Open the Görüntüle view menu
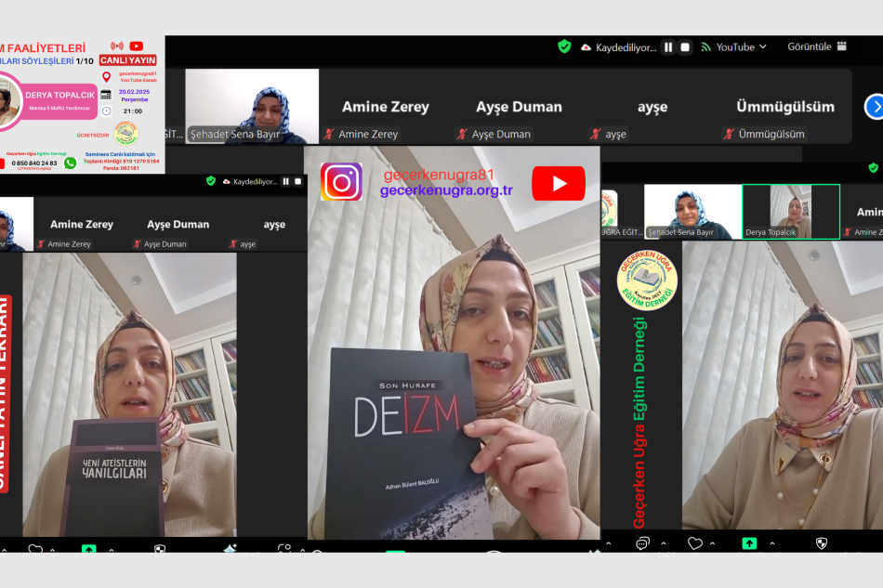 tap(817, 46)
